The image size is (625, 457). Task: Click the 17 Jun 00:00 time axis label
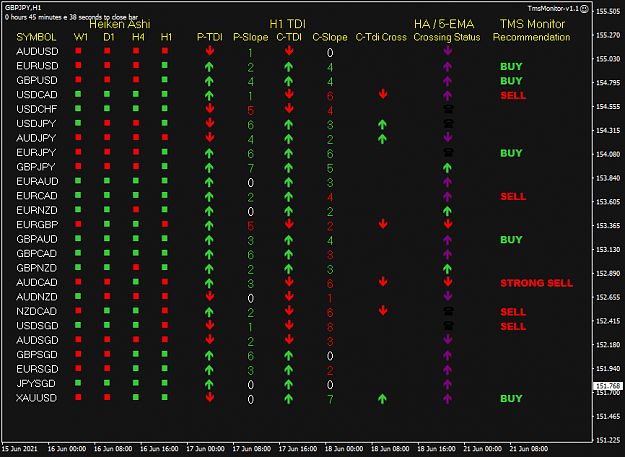(x=205, y=449)
